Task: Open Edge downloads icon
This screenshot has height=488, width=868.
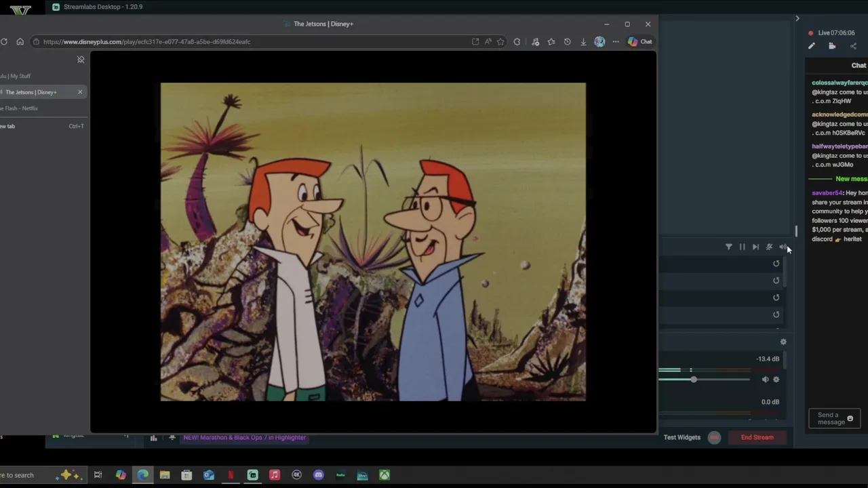Action: pyautogui.click(x=583, y=42)
